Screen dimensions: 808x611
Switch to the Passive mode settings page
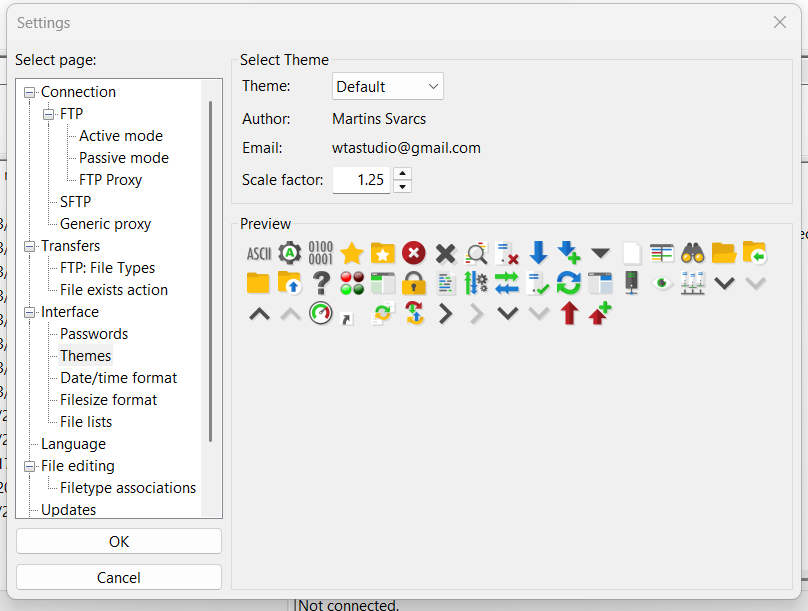[x=123, y=157]
